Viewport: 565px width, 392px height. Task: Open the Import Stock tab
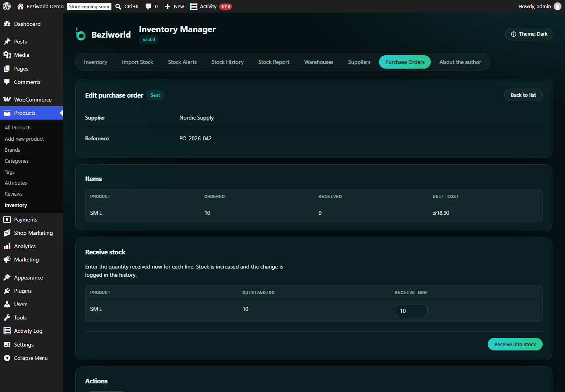[137, 62]
